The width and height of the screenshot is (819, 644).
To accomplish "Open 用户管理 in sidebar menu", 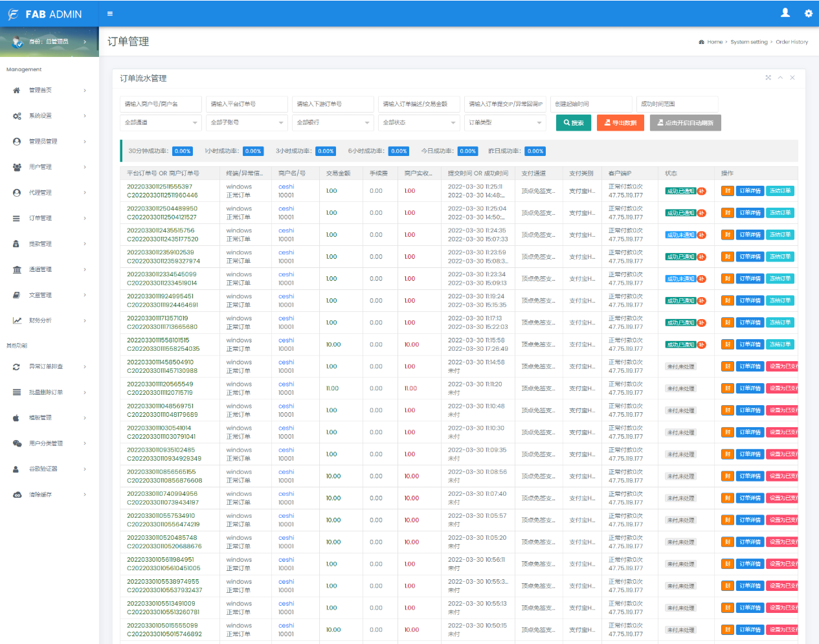I will coord(40,167).
